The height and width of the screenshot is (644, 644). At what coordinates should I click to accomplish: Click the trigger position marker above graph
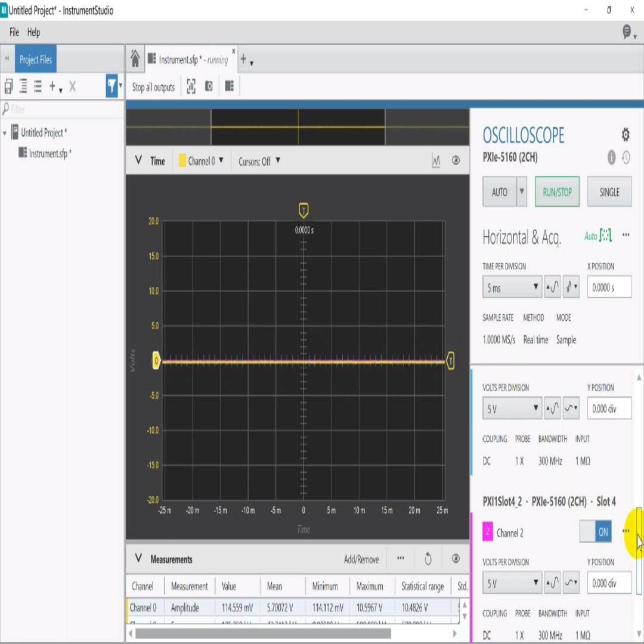coord(303,210)
